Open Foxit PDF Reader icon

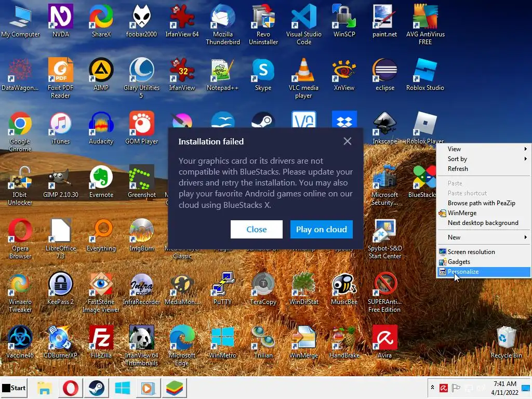coord(60,78)
